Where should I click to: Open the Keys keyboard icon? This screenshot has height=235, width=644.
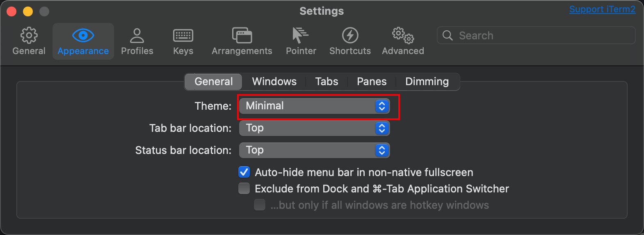tap(183, 36)
